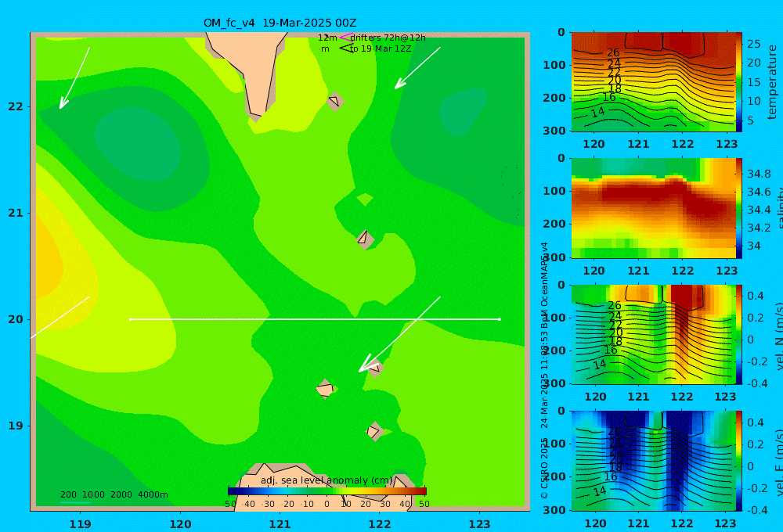Click depth label 300 on vel. E panel
Image resolution: width=783 pixels, height=532 pixels.
pos(554,510)
